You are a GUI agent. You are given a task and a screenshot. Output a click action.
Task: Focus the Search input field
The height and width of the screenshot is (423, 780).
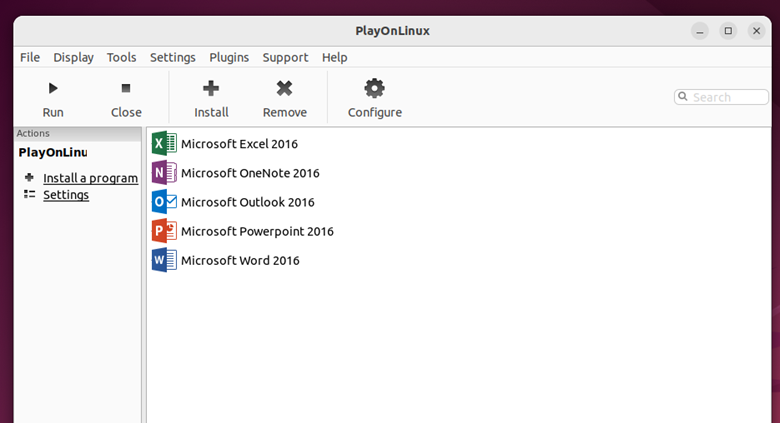(725, 97)
